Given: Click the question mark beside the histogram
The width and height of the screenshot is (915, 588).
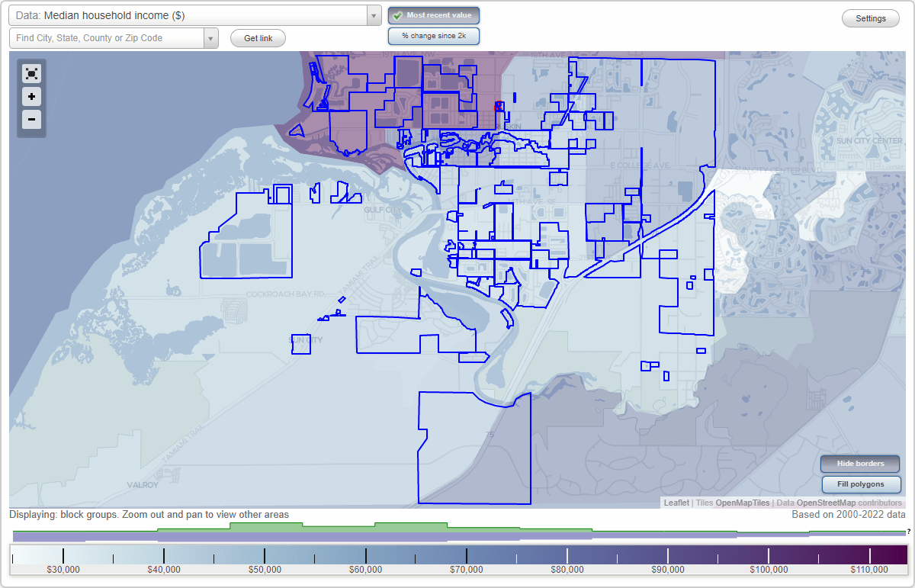Looking at the screenshot, I should (x=908, y=532).
